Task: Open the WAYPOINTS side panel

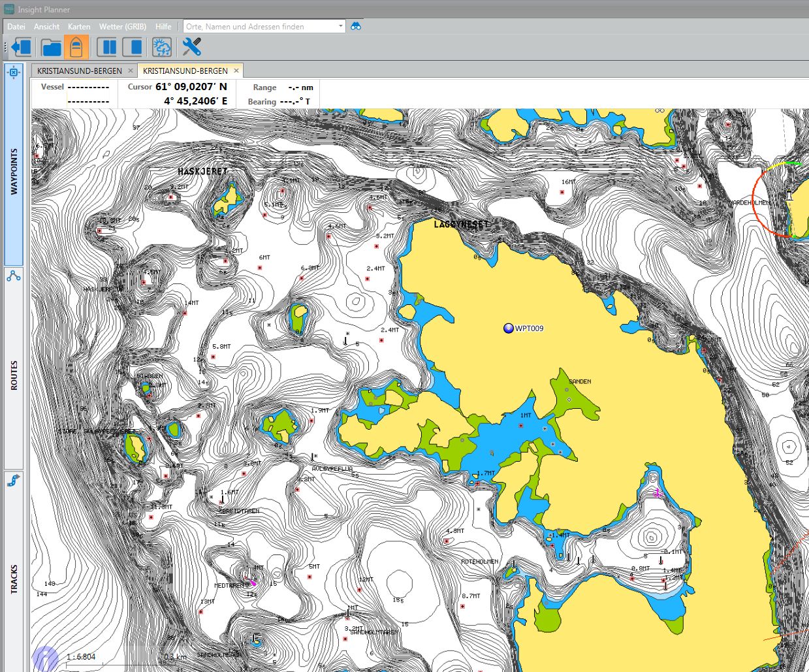Action: [x=14, y=172]
